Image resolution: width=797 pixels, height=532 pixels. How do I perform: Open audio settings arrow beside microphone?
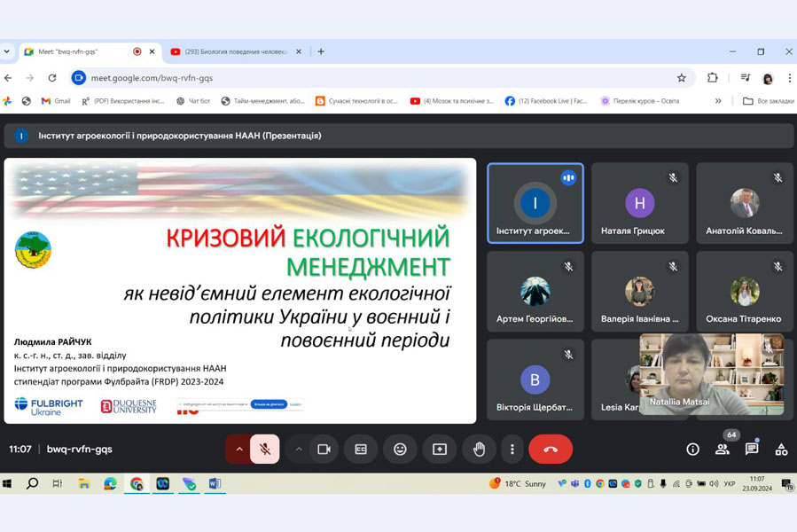pos(238,450)
